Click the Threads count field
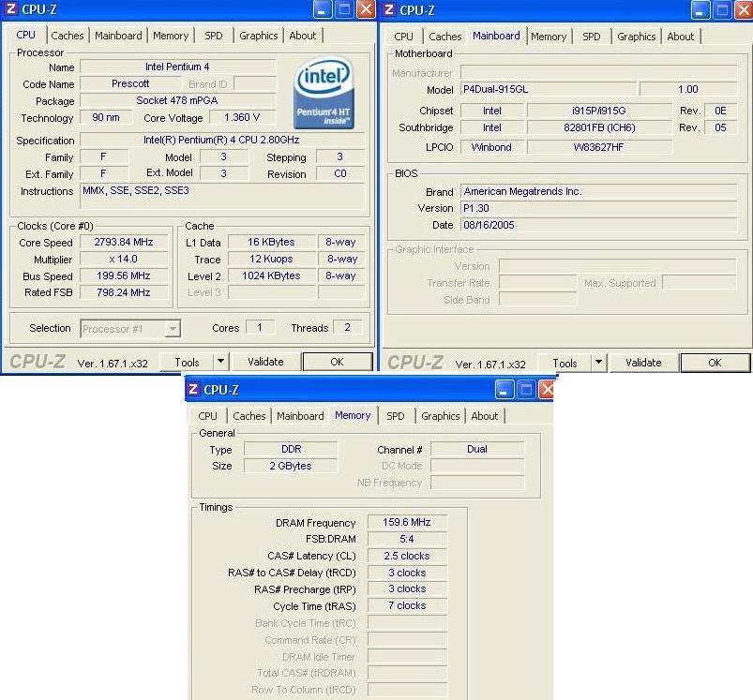This screenshot has width=753, height=700. [347, 327]
